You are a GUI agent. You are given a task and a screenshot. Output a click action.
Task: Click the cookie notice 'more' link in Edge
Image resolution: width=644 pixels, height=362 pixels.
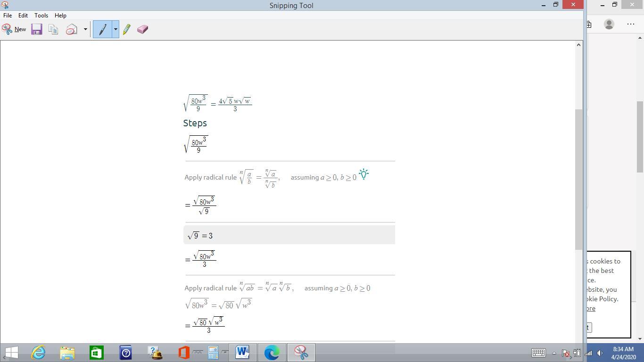(x=591, y=308)
